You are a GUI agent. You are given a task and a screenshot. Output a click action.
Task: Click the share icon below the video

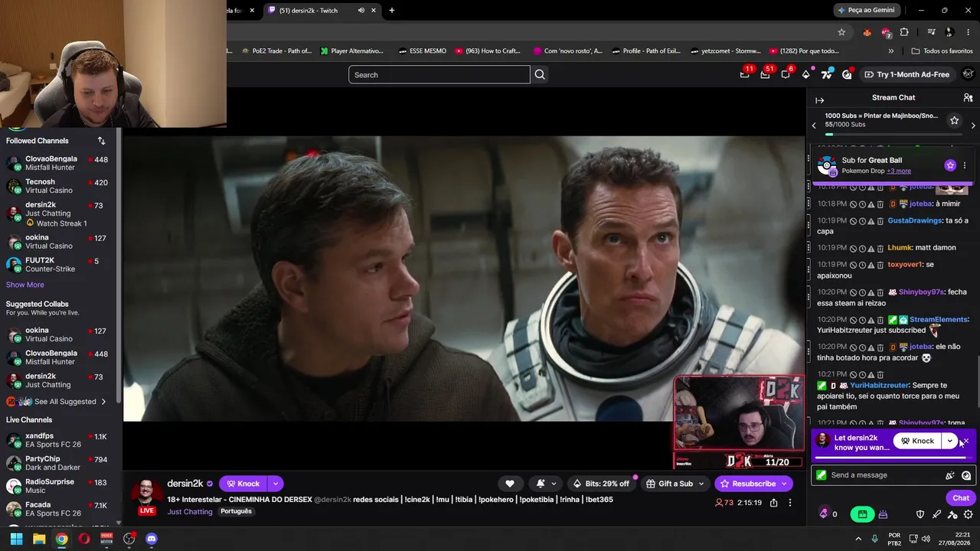tap(773, 503)
